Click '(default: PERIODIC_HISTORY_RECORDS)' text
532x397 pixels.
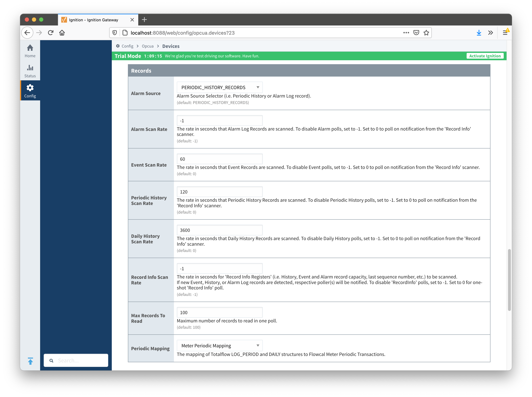[x=213, y=102]
